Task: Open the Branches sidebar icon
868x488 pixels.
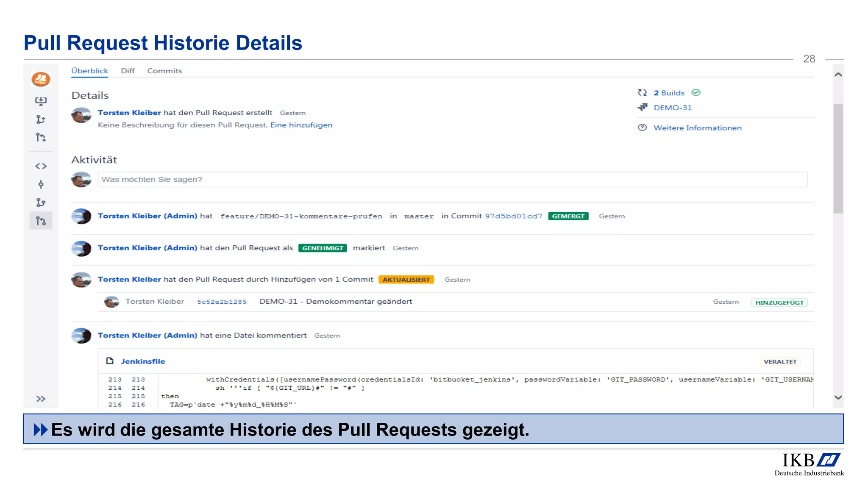Action: pyautogui.click(x=41, y=202)
